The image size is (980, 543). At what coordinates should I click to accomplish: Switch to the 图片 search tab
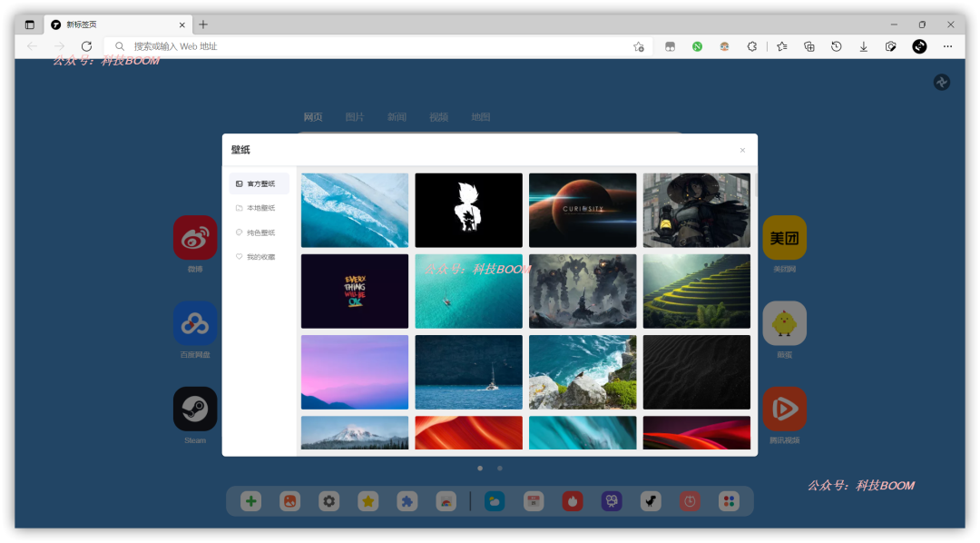(355, 117)
